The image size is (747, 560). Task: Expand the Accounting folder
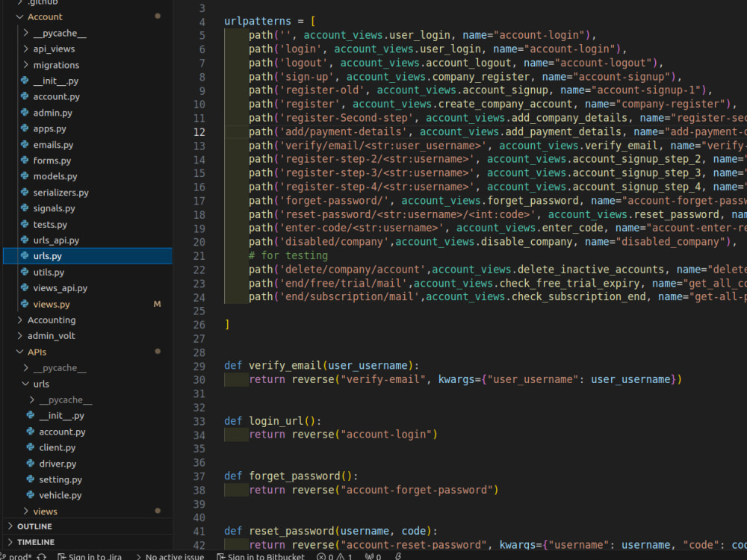tap(19, 320)
